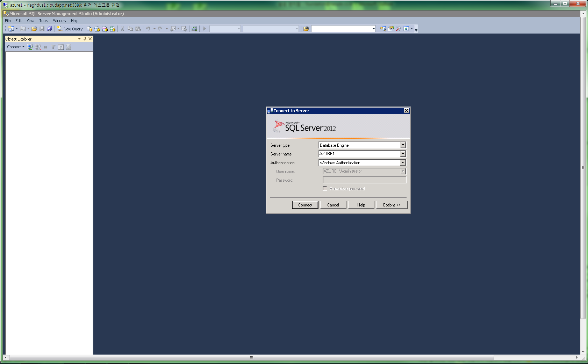Open the Edit menu
This screenshot has width=588, height=364.
click(19, 21)
